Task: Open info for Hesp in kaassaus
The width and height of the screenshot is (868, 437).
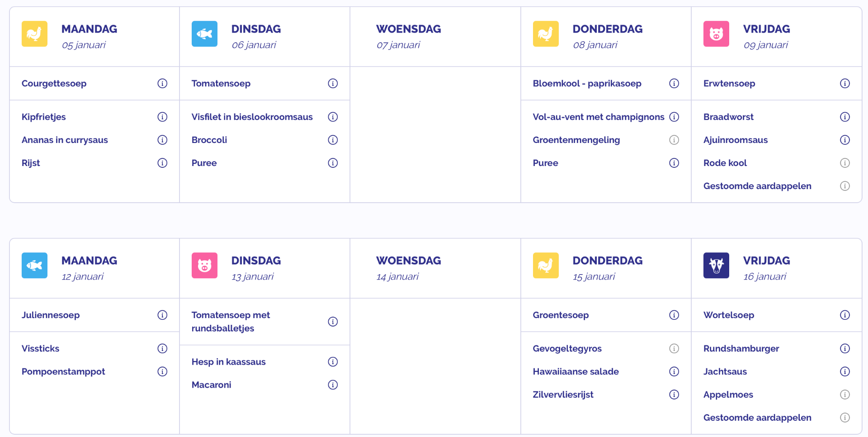Action: pos(333,361)
